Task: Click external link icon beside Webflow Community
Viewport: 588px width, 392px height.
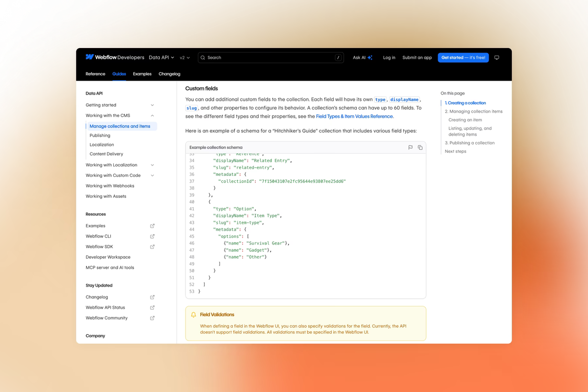Action: tap(152, 318)
